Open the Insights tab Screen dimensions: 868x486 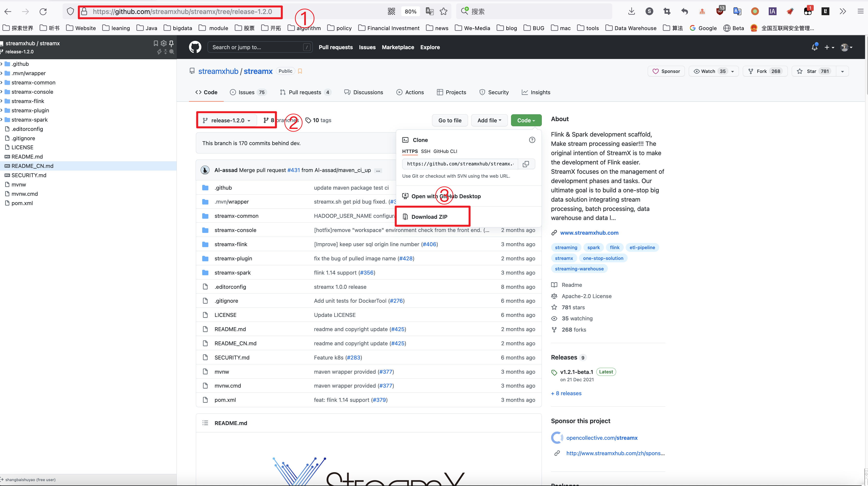point(536,93)
